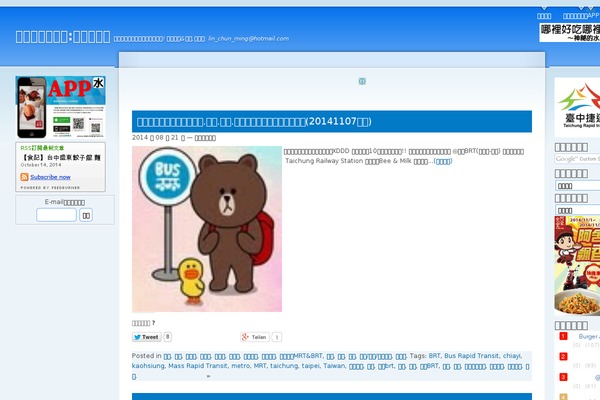This screenshot has height=400, width=600.
Task: Open the second sidebar dropdown above the ad
Action: (x=577, y=210)
